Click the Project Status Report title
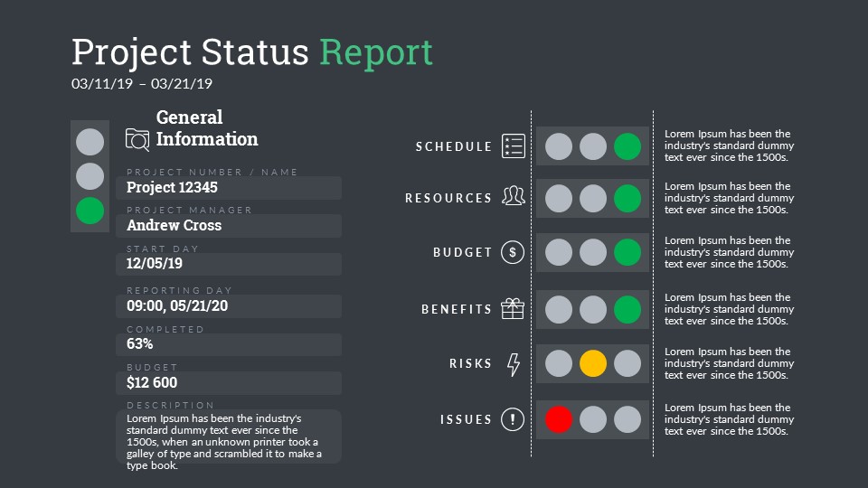This screenshot has height=488, width=868. (x=252, y=52)
